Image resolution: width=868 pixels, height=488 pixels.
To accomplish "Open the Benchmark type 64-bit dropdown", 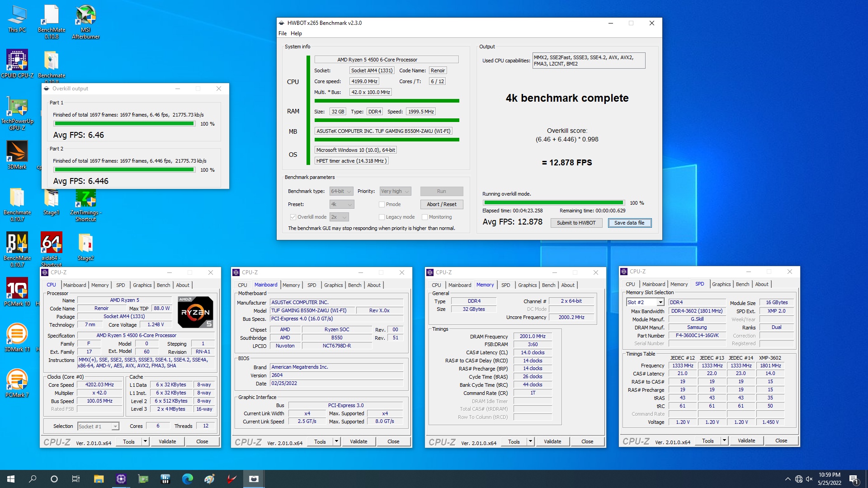I will (x=341, y=192).
